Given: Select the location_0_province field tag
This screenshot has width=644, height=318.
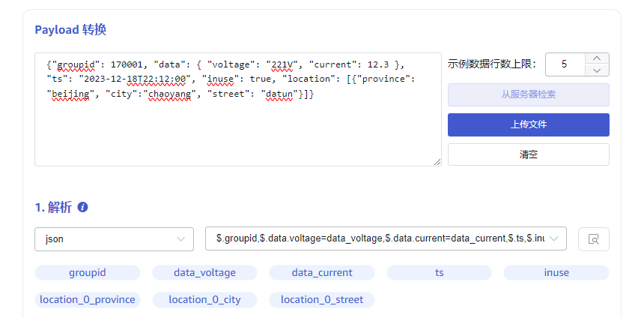Looking at the screenshot, I should 88,300.
